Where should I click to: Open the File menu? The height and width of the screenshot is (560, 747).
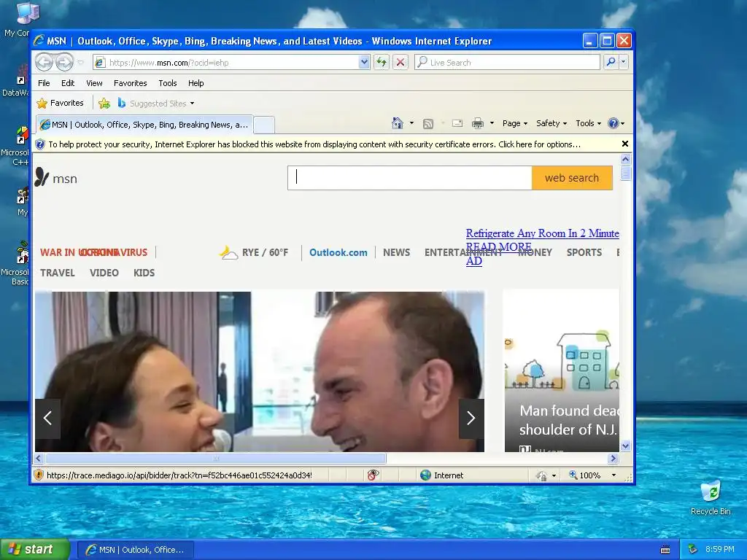tap(44, 83)
